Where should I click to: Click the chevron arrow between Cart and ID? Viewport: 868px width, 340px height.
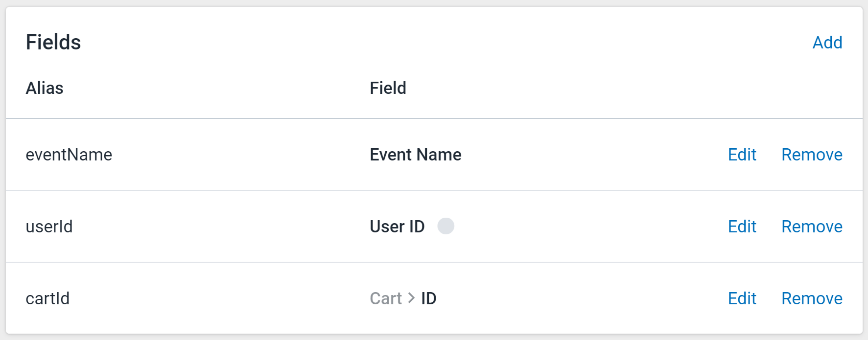(411, 298)
